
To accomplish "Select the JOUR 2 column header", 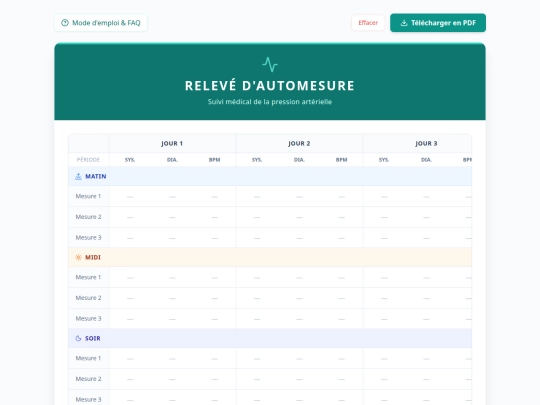I will (x=299, y=143).
